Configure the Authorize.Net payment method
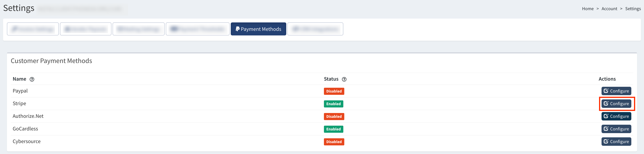The width and height of the screenshot is (644, 154). tap(616, 116)
